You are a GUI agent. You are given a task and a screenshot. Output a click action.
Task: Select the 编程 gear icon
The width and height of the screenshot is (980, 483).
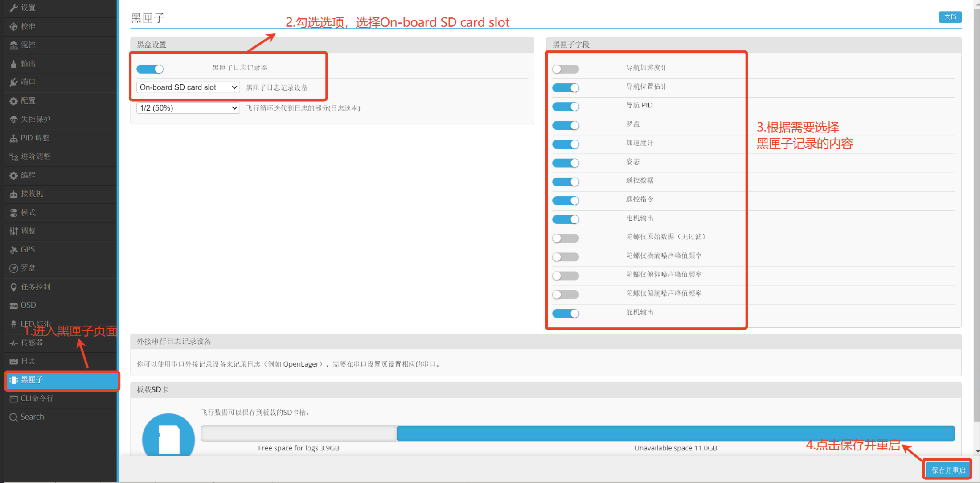pos(14,175)
